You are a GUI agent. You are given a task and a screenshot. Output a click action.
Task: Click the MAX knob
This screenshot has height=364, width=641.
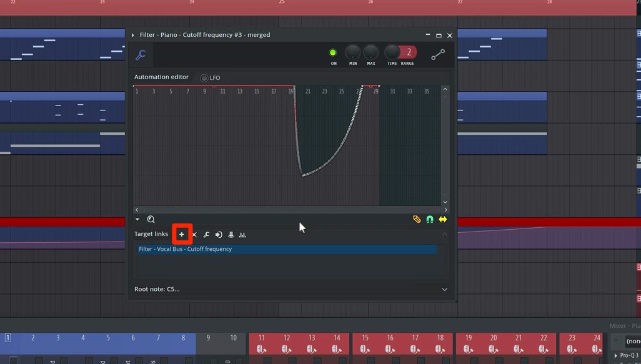point(370,52)
